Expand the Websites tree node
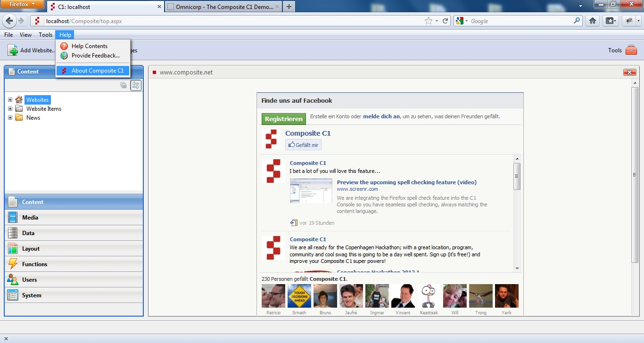 pos(10,100)
